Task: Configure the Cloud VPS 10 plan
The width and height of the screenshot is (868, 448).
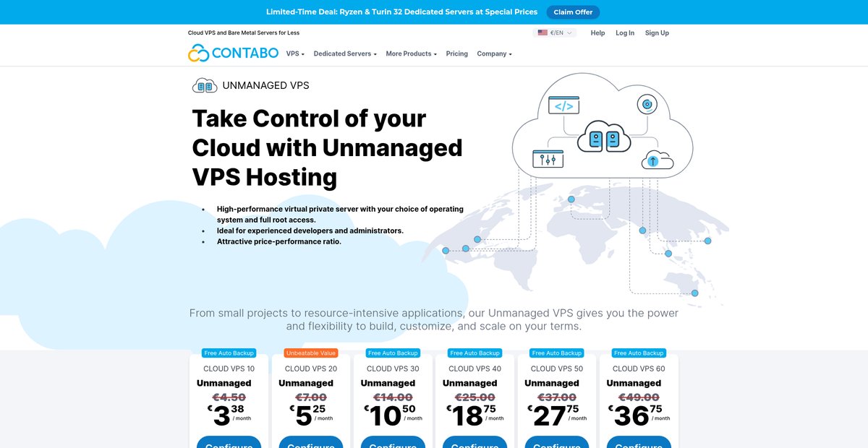Action: coord(229,442)
